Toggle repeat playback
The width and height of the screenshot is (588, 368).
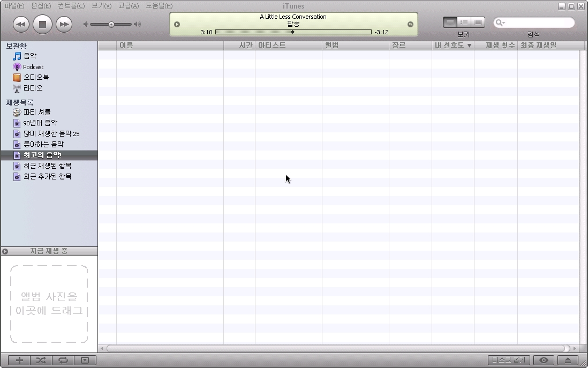click(x=63, y=361)
